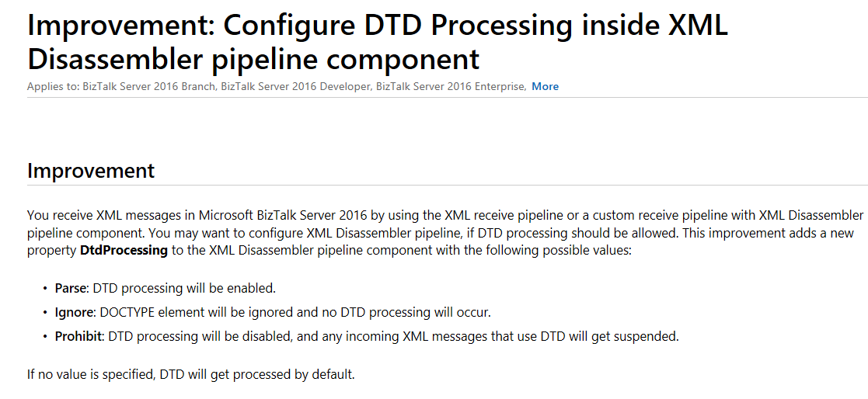Viewport: 868px width, 399px height.
Task: Click the bold "DtdProcessing" property name
Action: click(x=124, y=250)
